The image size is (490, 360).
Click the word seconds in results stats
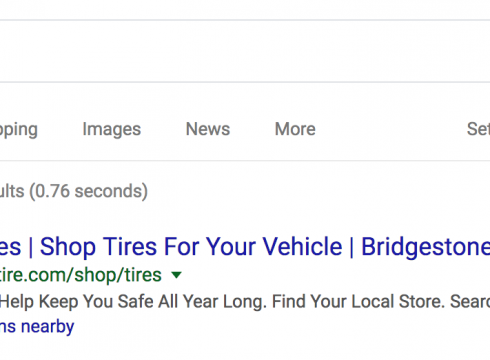[x=108, y=191]
